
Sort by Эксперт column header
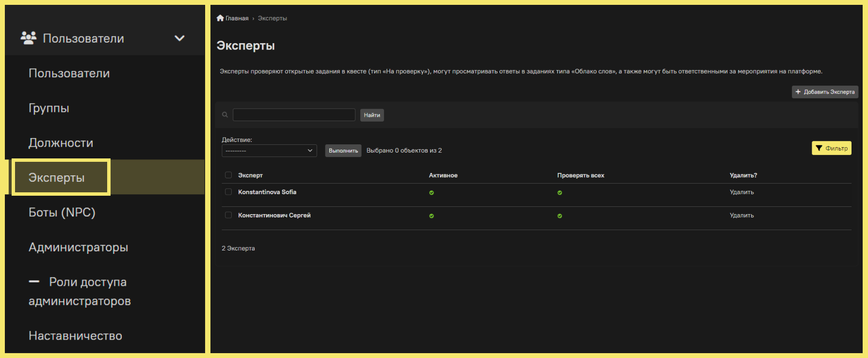[250, 175]
